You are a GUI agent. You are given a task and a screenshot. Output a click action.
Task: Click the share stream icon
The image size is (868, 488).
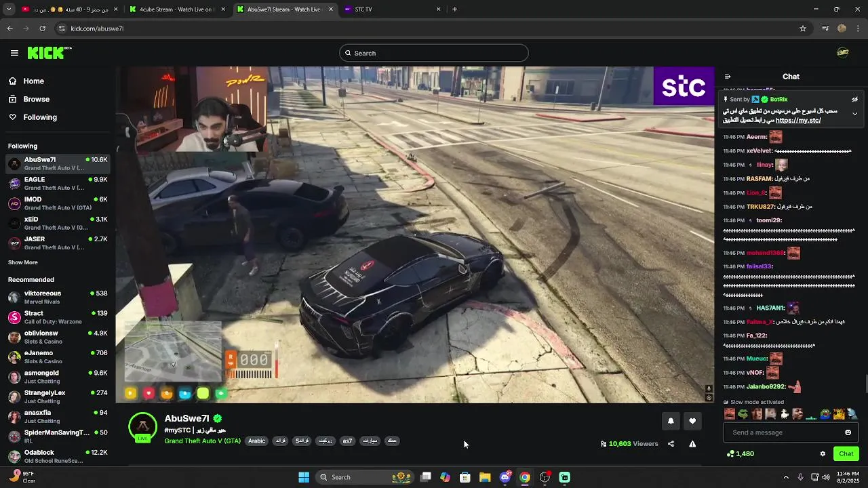[x=671, y=444]
